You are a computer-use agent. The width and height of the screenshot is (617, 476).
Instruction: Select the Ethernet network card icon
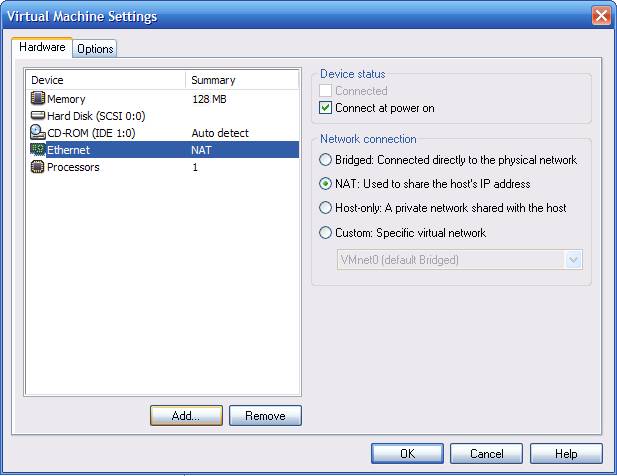tap(38, 149)
